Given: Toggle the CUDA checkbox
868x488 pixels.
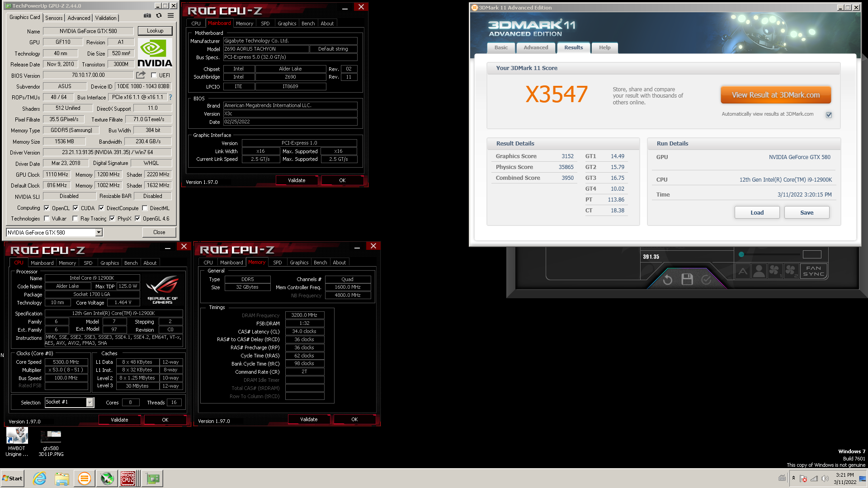Looking at the screenshot, I should 75,208.
